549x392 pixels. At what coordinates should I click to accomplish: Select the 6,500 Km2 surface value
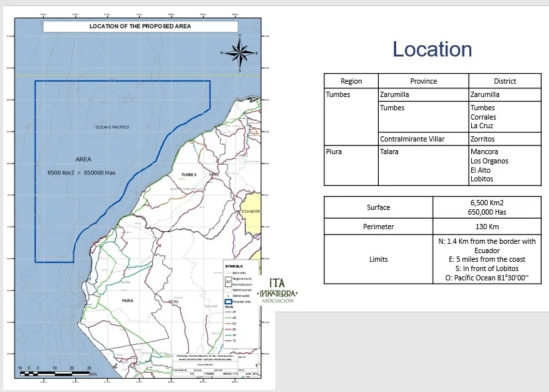click(487, 203)
